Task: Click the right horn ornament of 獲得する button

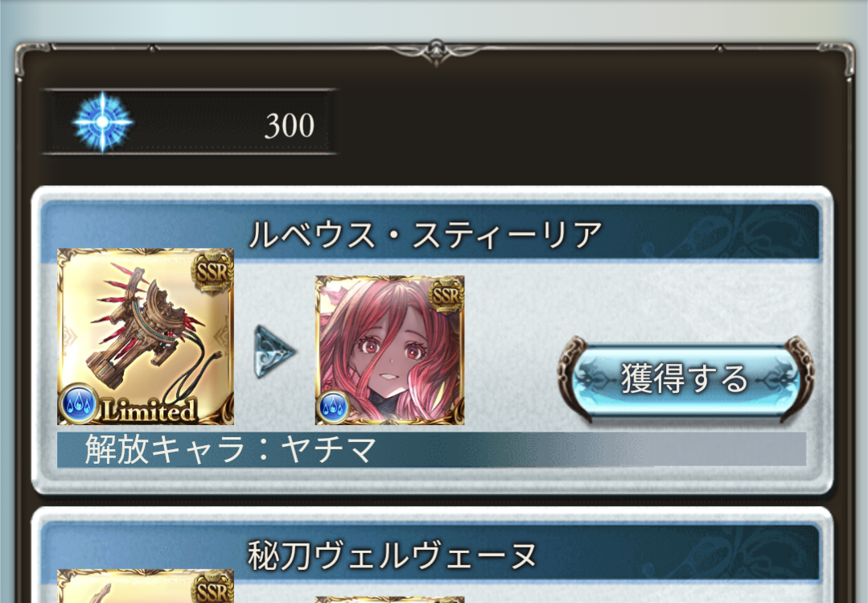Action: click(799, 379)
